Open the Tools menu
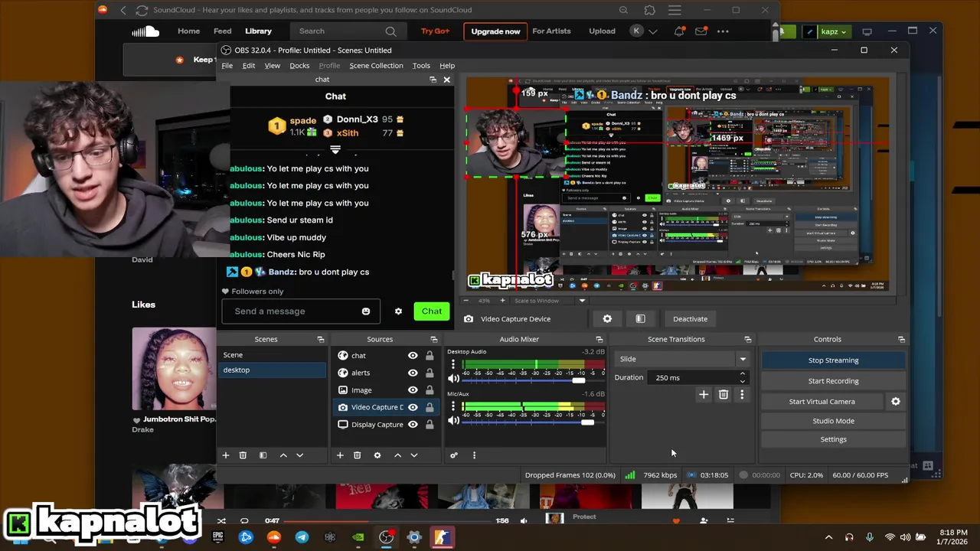 pyautogui.click(x=421, y=66)
